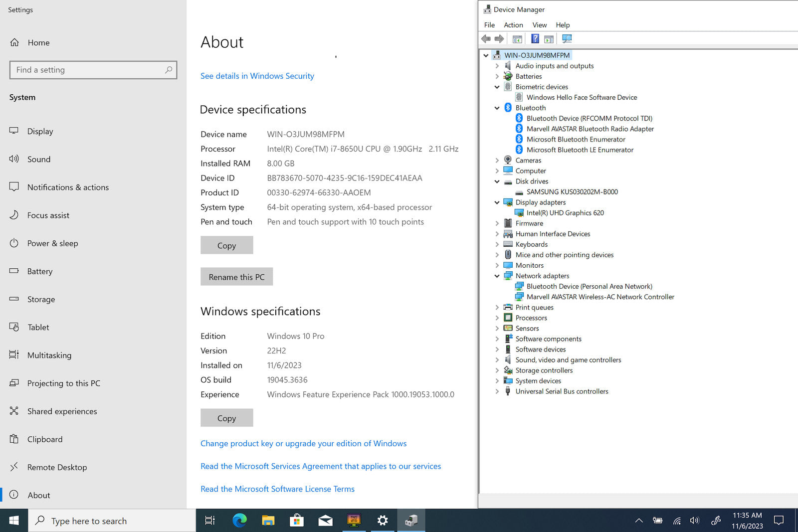Click the Rename this PC button
Image resolution: width=798 pixels, height=532 pixels.
236,277
